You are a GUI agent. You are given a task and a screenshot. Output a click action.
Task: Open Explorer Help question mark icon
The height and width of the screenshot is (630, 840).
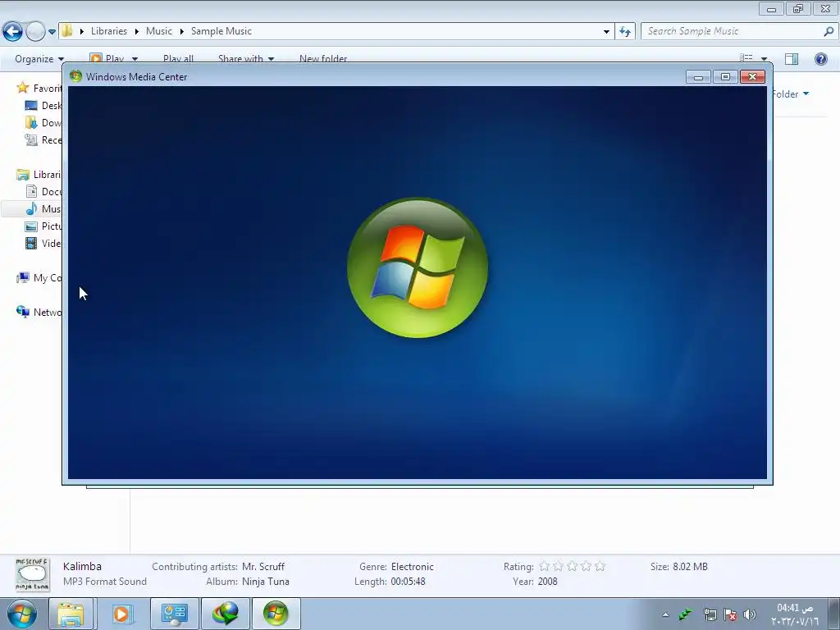point(820,59)
